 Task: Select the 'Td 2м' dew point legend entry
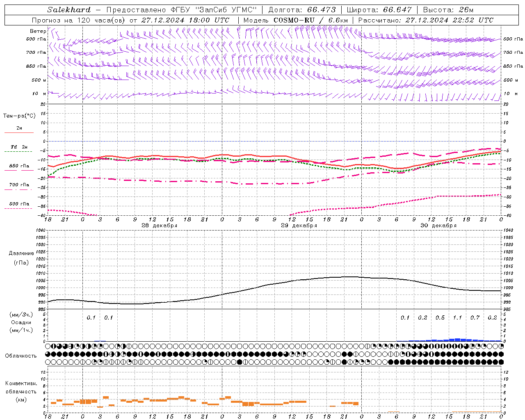[19, 147]
